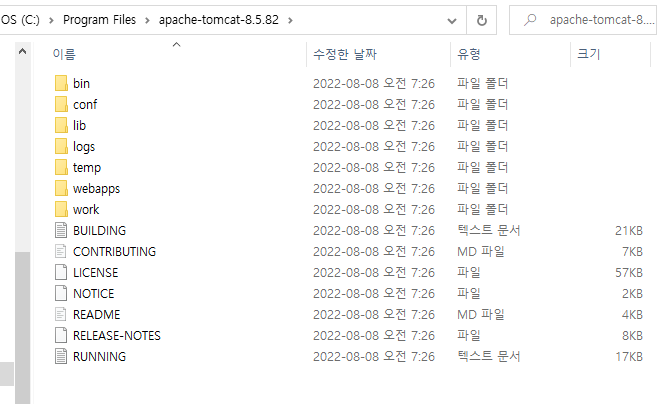Image resolution: width=663 pixels, height=404 pixels.
Task: Select the work folder icon
Action: click(61, 209)
